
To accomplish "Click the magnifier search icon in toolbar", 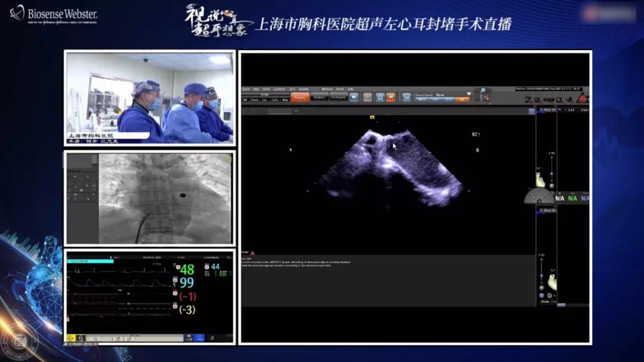I will (482, 90).
